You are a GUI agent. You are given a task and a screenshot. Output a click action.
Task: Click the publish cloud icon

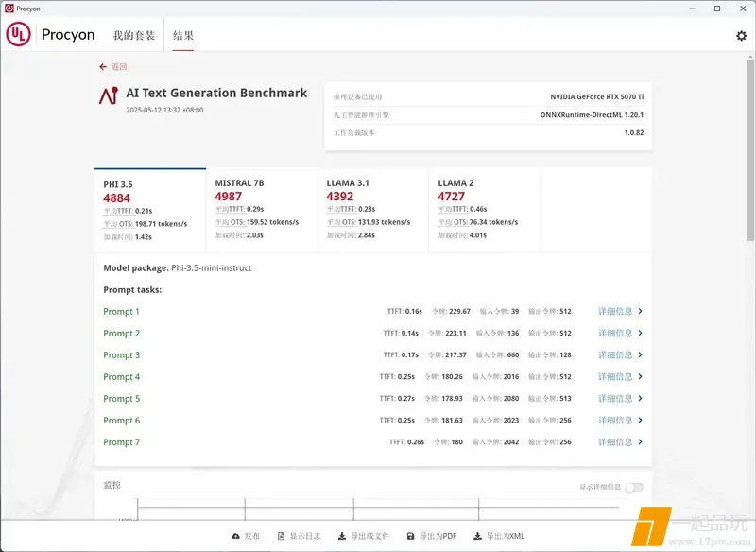pos(235,536)
